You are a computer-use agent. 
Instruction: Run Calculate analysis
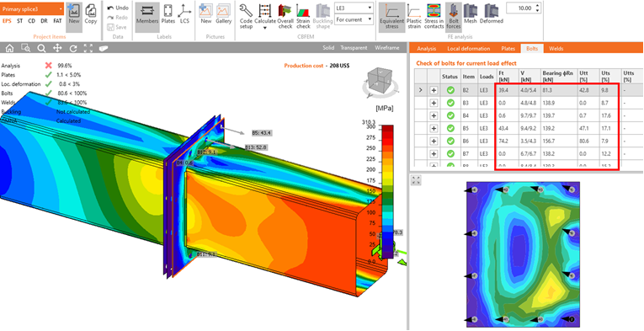pos(265,13)
